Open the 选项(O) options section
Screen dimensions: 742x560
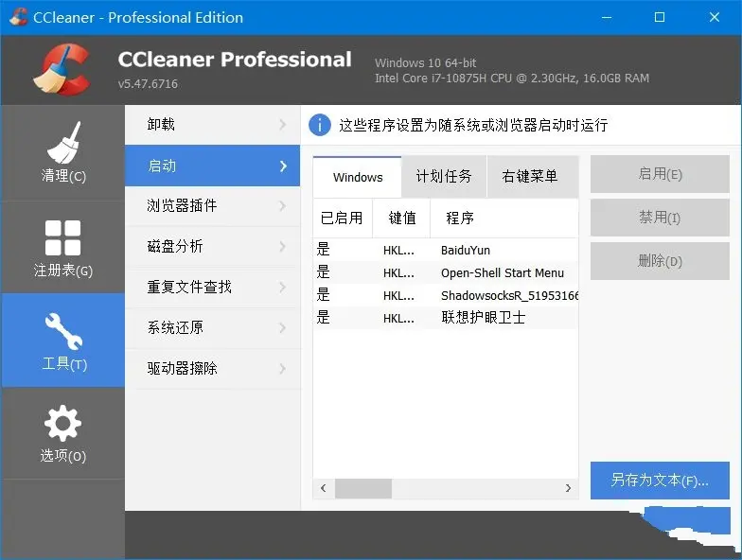[62, 433]
